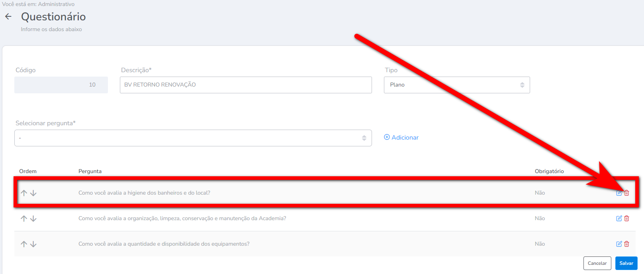Screen dimensions: 644x274
Task: Click the Código field showing 10
Action: [61, 85]
